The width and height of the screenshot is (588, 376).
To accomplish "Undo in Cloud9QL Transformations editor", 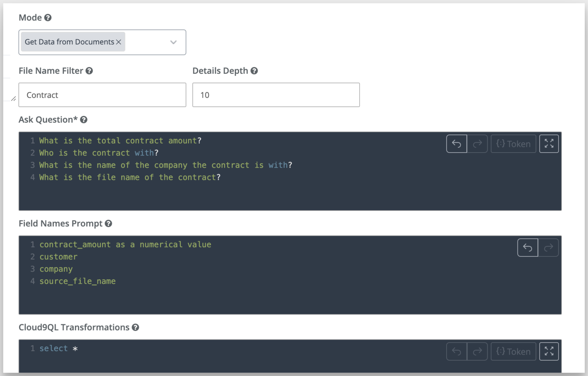I will (456, 351).
